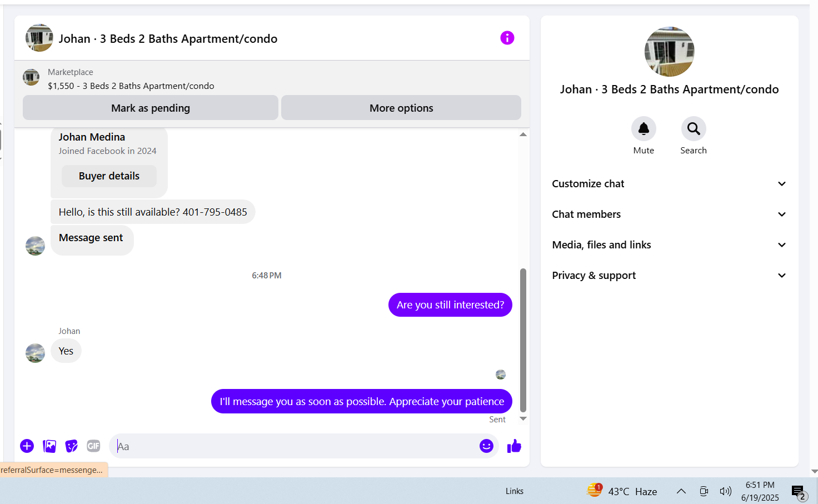The image size is (818, 504).
Task: Expand Privacy & support section
Action: tap(669, 276)
